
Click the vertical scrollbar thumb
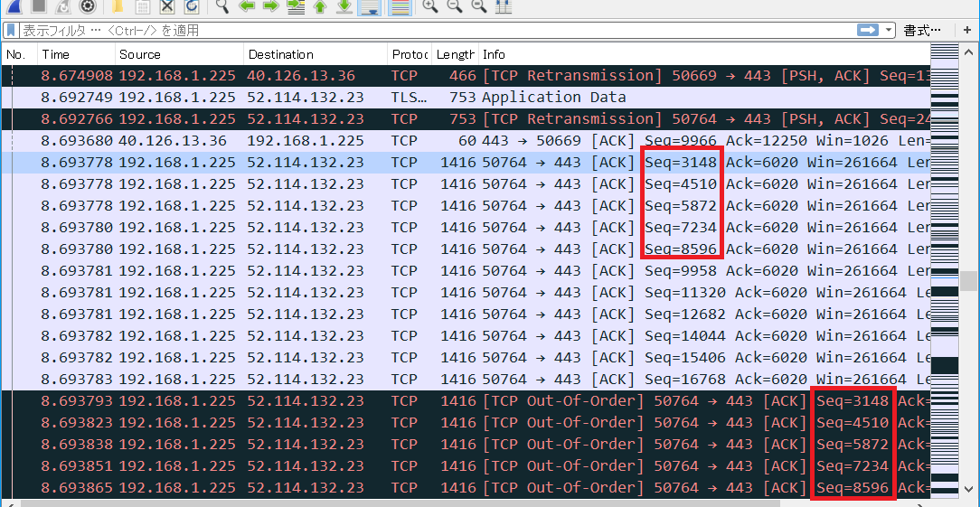click(x=969, y=279)
